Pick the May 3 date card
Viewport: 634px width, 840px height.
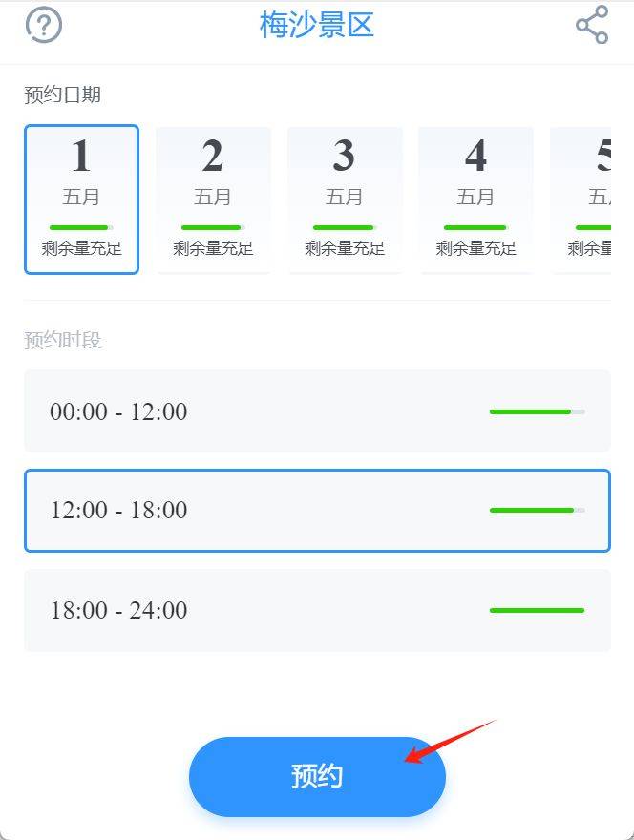click(344, 199)
